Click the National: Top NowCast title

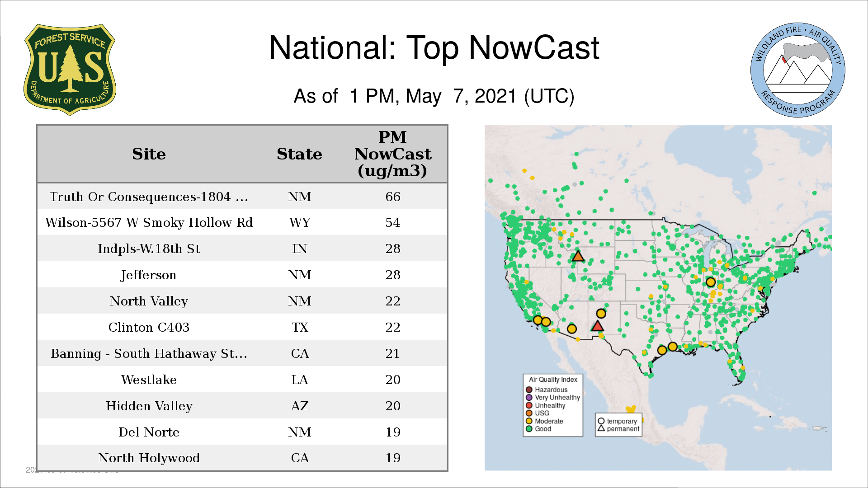434,48
